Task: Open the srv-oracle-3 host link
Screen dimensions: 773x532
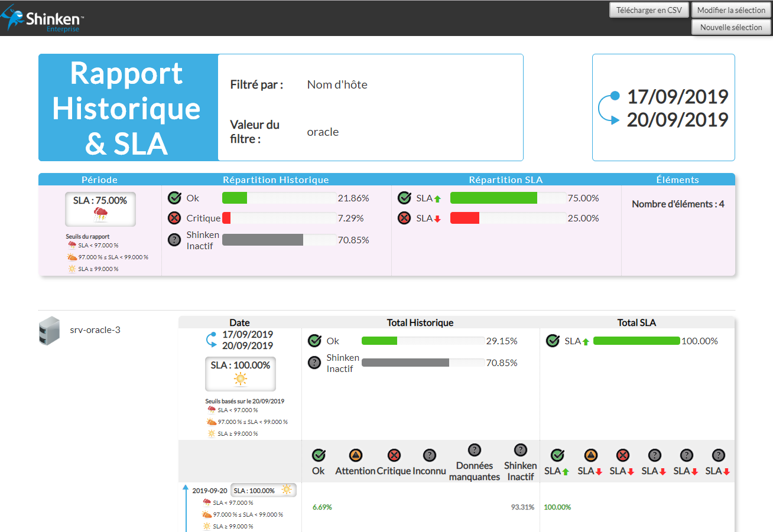Action: click(95, 329)
